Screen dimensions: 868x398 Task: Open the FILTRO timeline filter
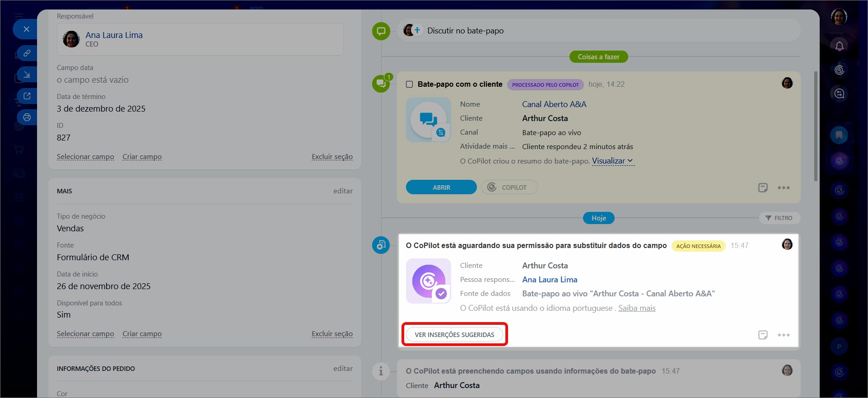pyautogui.click(x=779, y=218)
